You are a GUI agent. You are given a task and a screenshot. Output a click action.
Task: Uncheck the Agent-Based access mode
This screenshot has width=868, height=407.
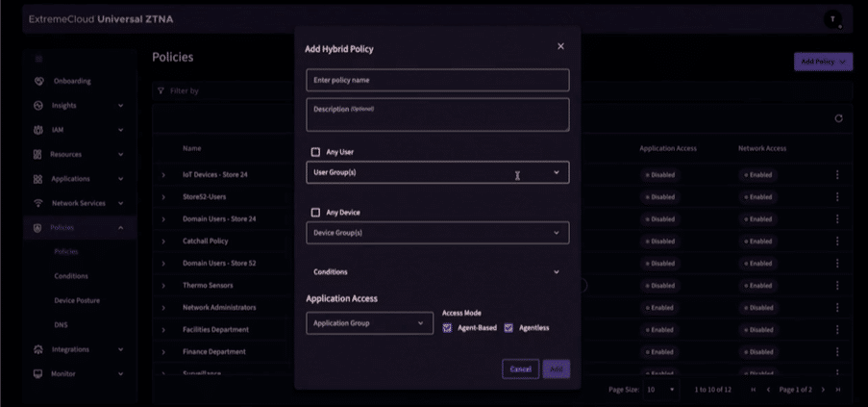(448, 328)
